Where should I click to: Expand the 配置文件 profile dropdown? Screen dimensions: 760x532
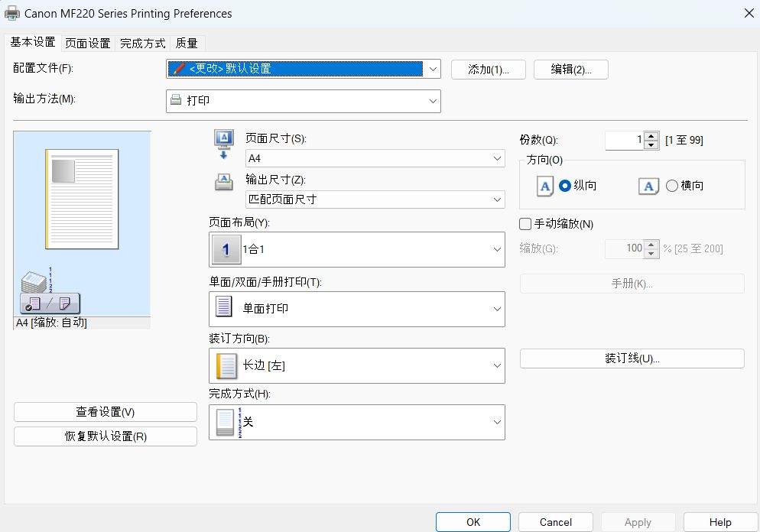433,69
